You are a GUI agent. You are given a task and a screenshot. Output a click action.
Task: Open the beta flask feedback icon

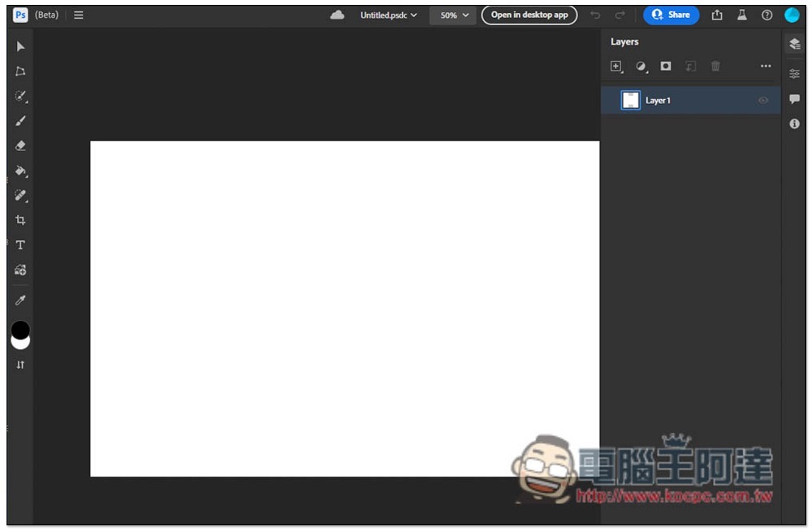coord(741,15)
